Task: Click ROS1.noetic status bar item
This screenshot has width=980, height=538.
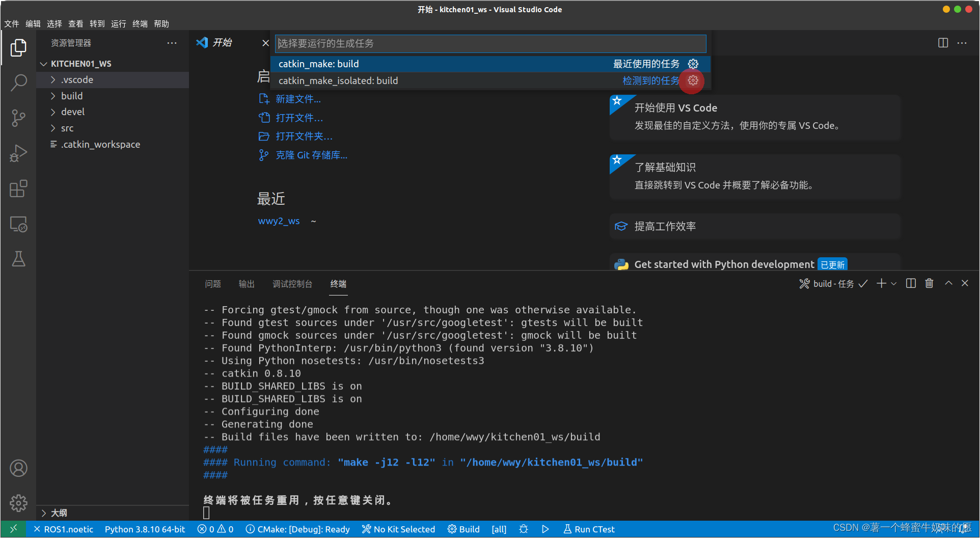Action: [x=64, y=529]
